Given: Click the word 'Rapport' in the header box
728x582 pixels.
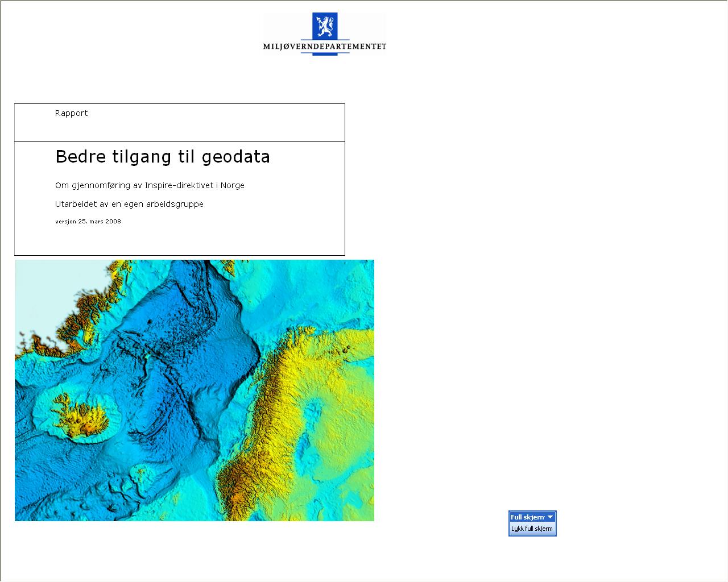Looking at the screenshot, I should tap(72, 113).
